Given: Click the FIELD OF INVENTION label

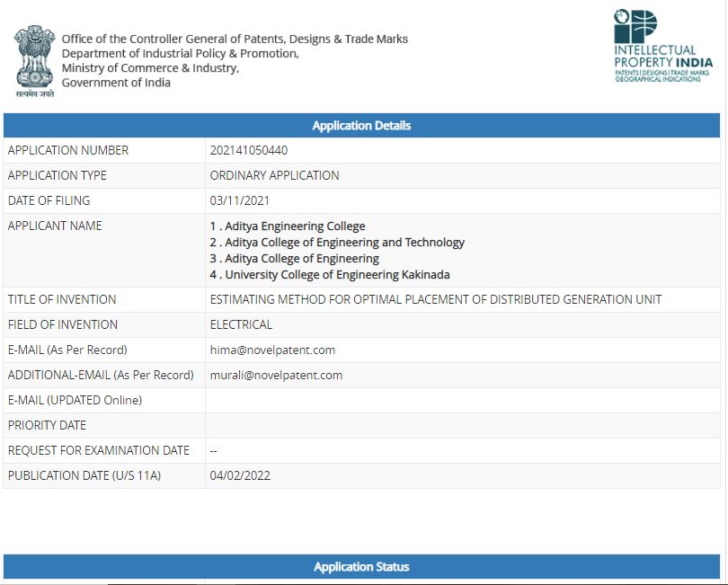Looking at the screenshot, I should point(63,324).
